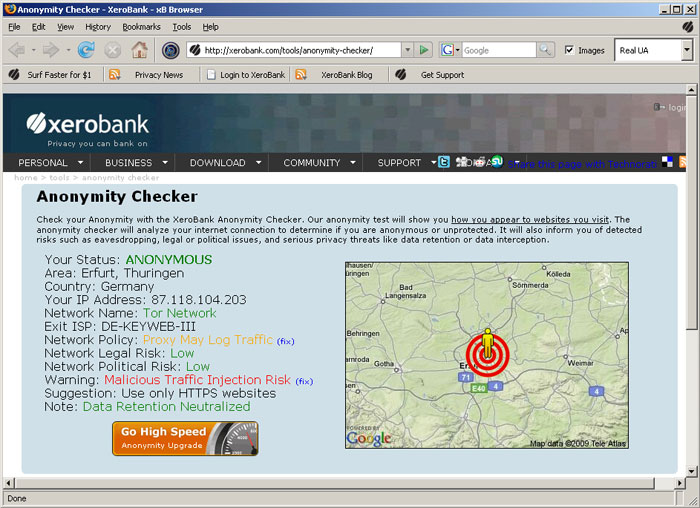Click inside the URL address field
Viewport: 700px width, 508px height.
pos(300,50)
